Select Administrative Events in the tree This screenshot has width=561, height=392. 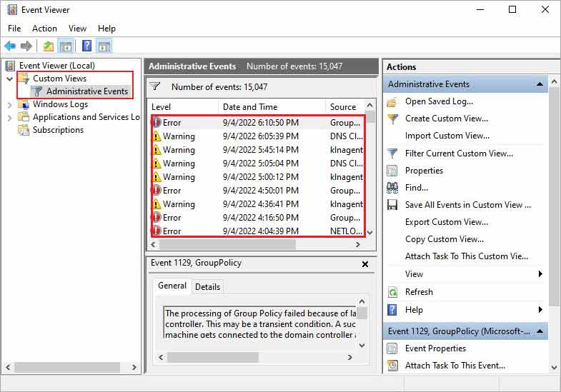(87, 91)
